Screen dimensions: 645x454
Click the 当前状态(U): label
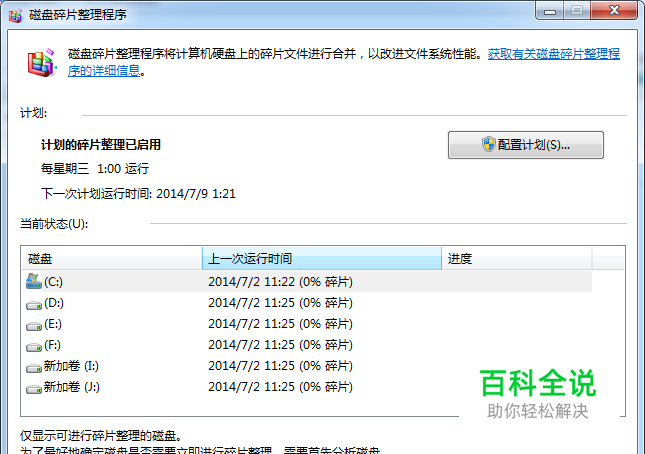click(x=54, y=224)
